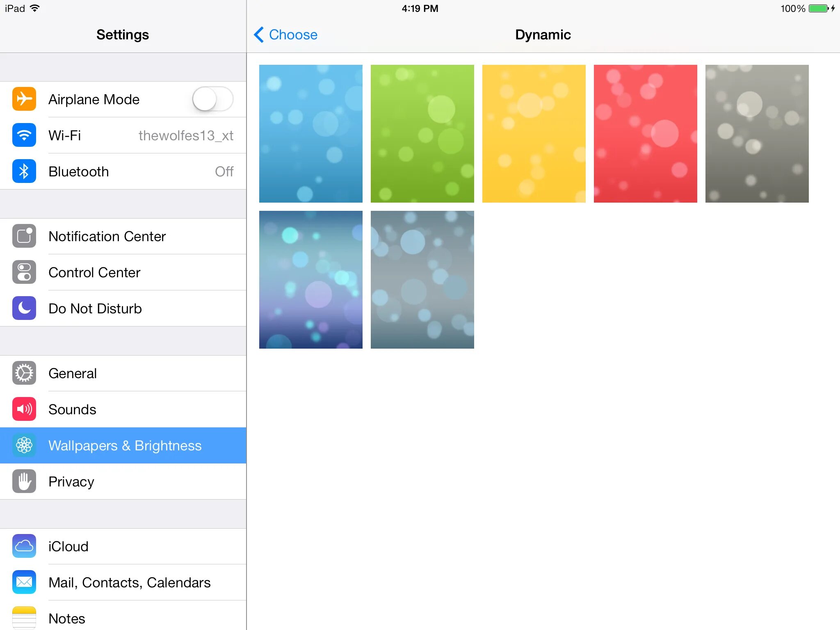Select the blue-purple gradient wallpaper thumbnail

click(310, 280)
